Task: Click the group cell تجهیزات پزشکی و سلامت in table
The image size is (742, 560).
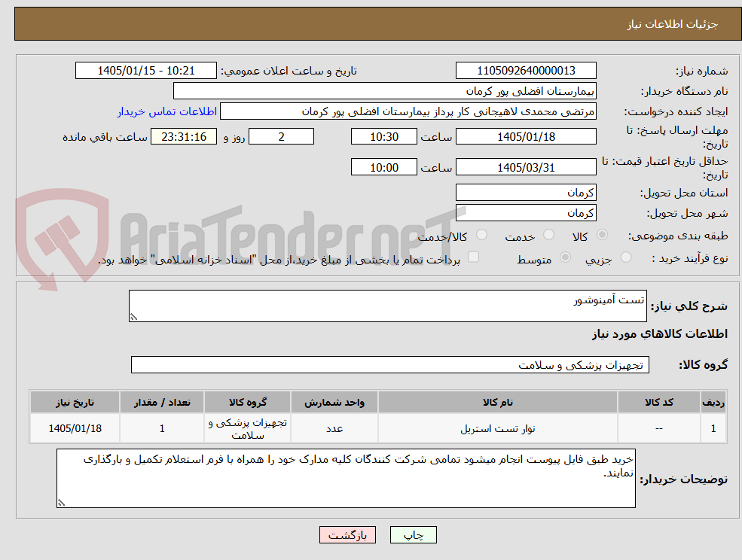Action: (248, 428)
